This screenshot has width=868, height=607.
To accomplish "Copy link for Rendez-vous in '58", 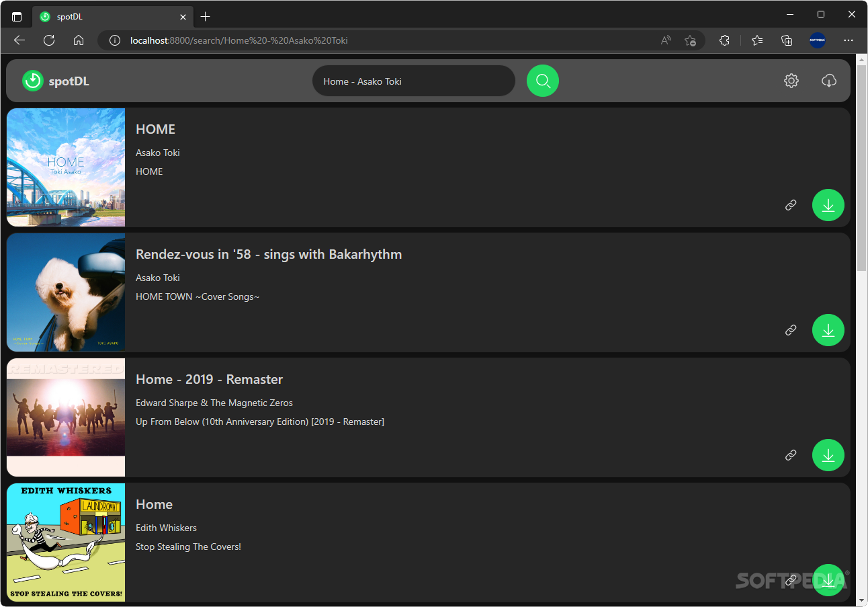I will [x=791, y=330].
